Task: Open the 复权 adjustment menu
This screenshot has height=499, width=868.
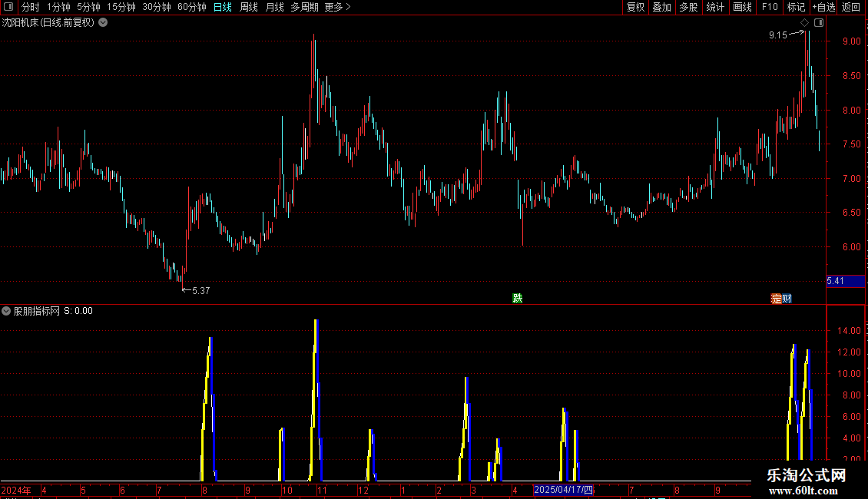Action: coord(635,7)
